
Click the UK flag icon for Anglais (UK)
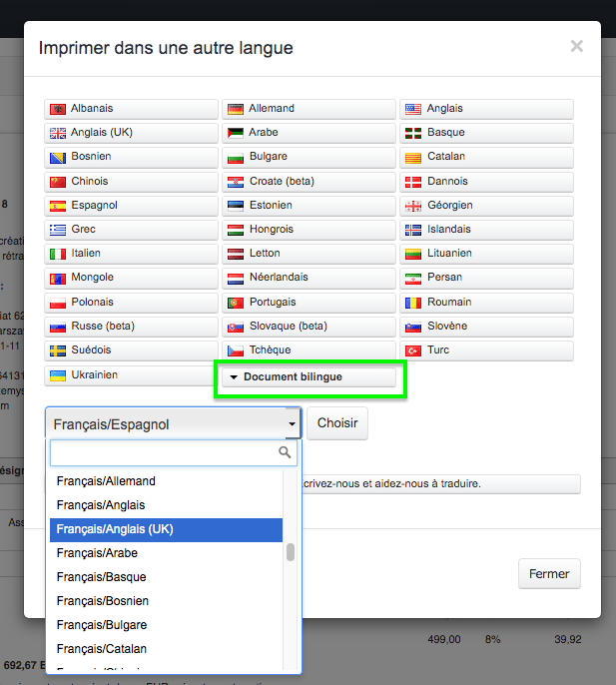pos(58,133)
